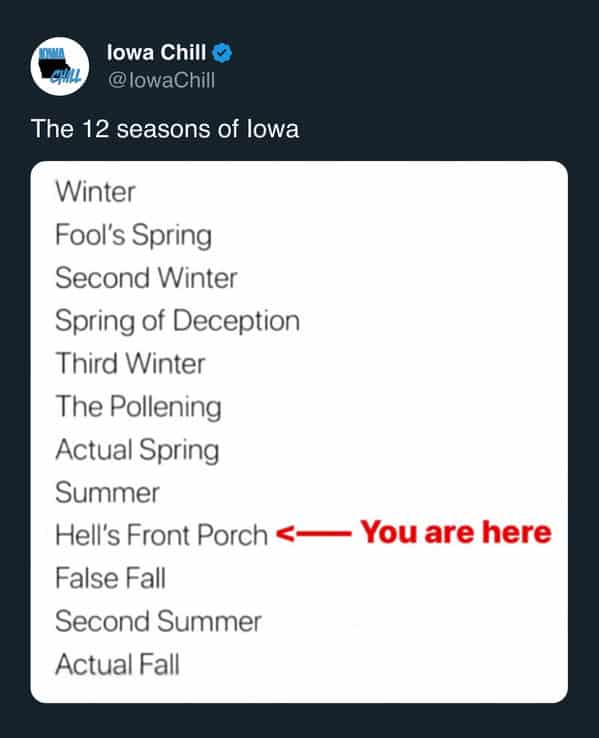Open the @IowaChill handle link

pyautogui.click(x=161, y=80)
